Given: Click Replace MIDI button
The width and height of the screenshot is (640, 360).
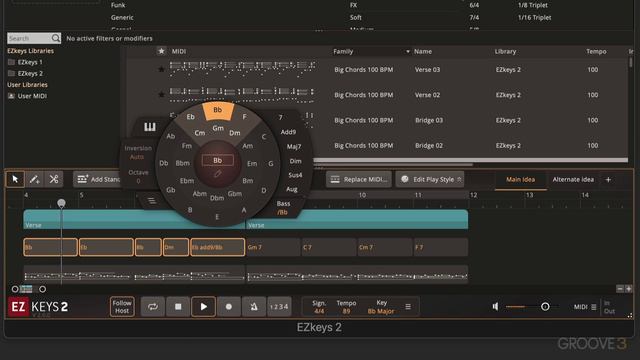Looking at the screenshot, I should [x=359, y=179].
